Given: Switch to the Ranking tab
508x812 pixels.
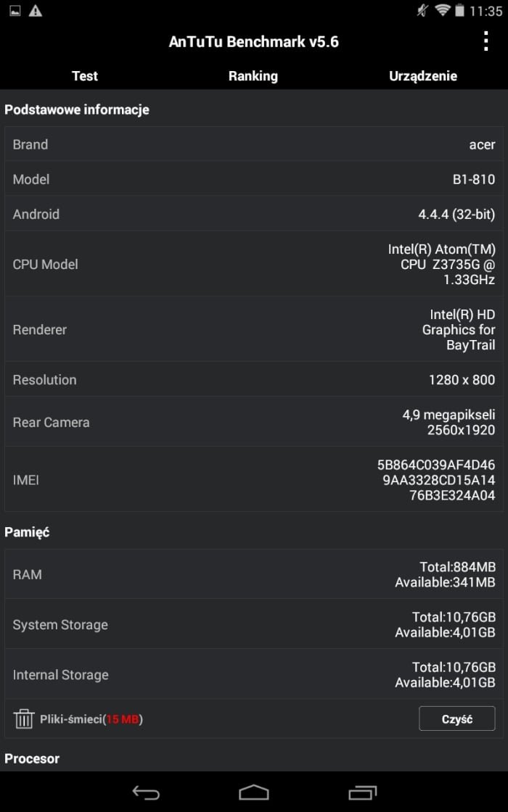Looking at the screenshot, I should coord(253,75).
